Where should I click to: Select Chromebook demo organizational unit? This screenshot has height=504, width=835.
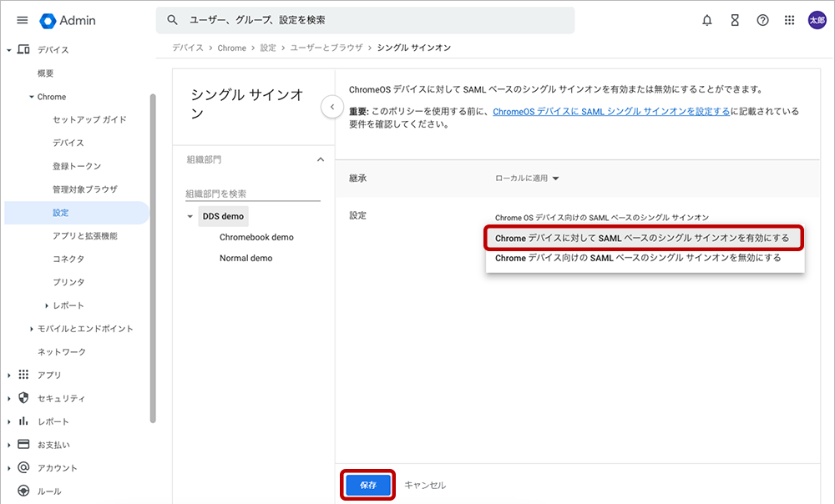[256, 237]
